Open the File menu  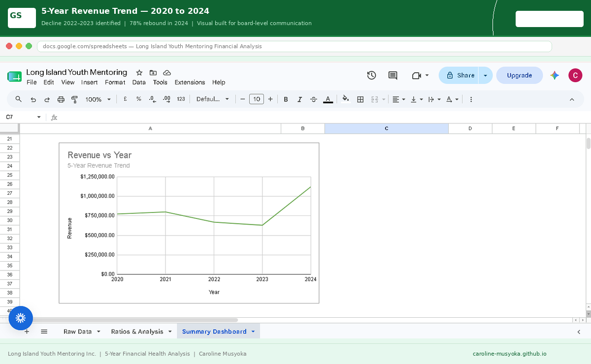tap(32, 82)
